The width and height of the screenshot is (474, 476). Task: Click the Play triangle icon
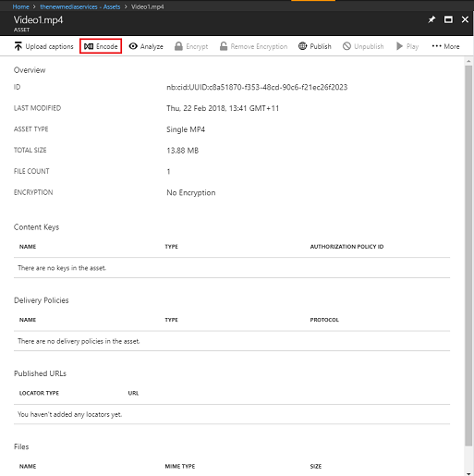399,46
